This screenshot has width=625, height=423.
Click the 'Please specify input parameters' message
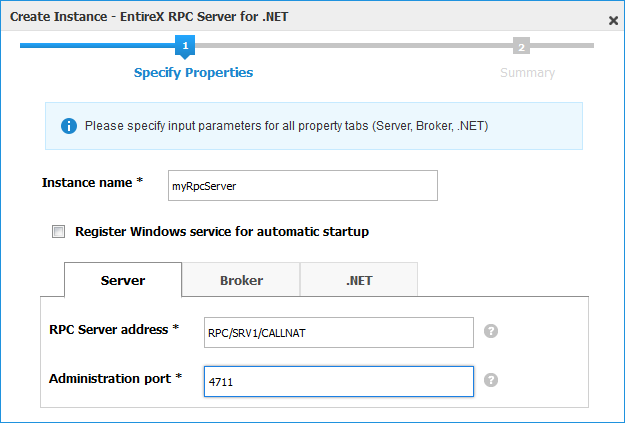pyautogui.click(x=287, y=126)
